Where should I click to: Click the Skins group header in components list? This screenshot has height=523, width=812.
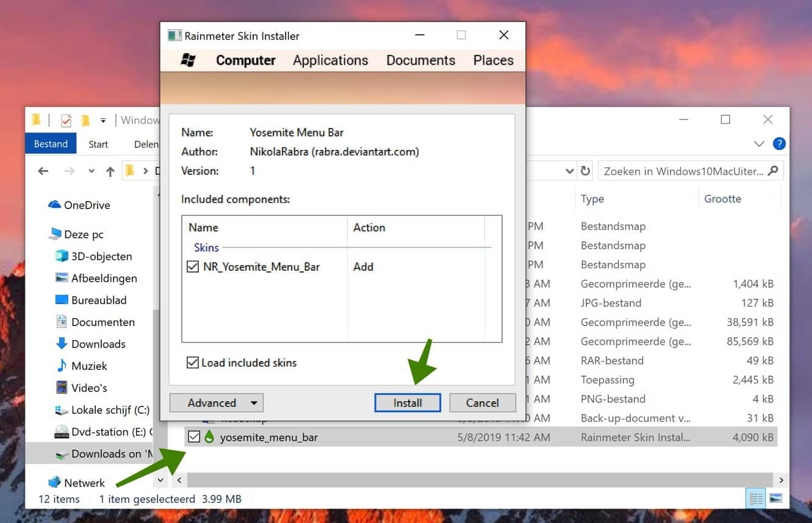point(207,247)
